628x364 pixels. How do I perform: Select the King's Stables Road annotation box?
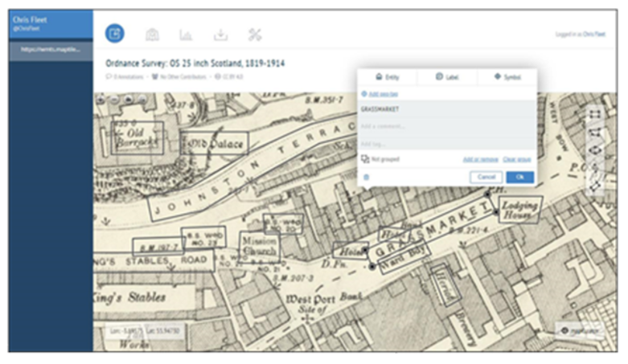154,262
